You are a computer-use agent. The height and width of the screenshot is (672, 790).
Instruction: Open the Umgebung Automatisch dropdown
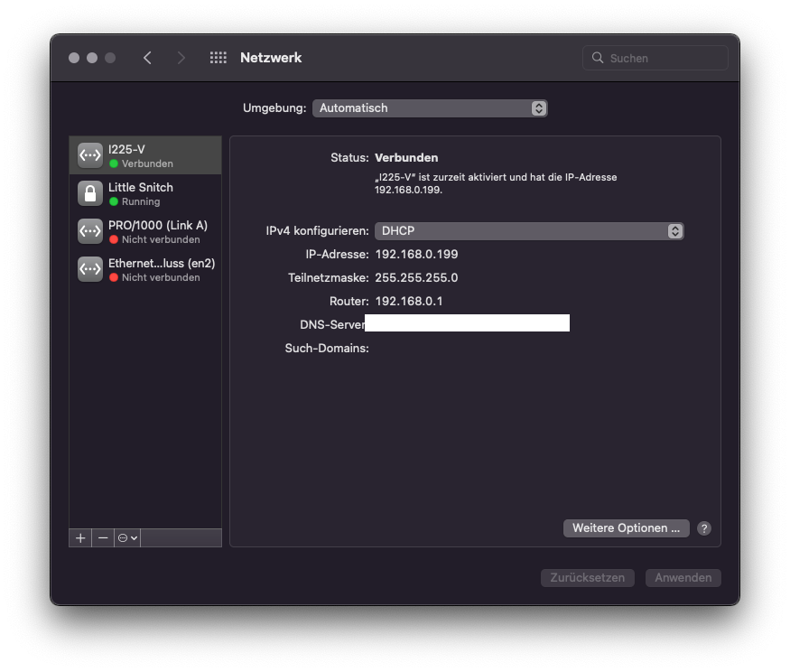pyautogui.click(x=430, y=108)
